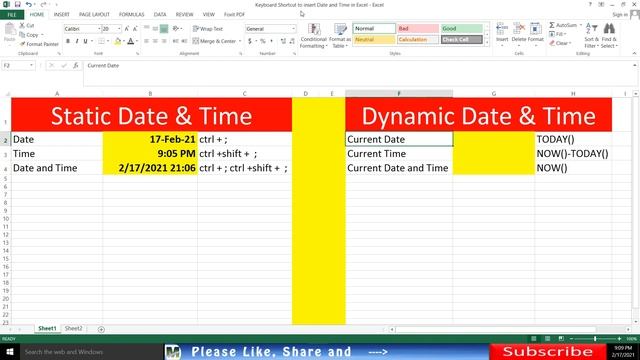Click the Decrease Font Size icon
Viewport: 640px width, 360px height.
135,29
